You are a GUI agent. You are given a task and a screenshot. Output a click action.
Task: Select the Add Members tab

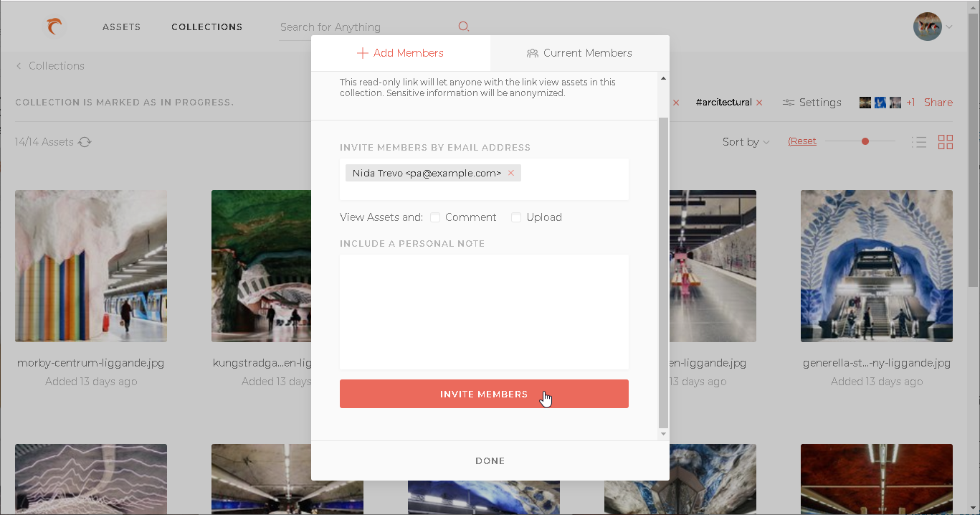401,53
